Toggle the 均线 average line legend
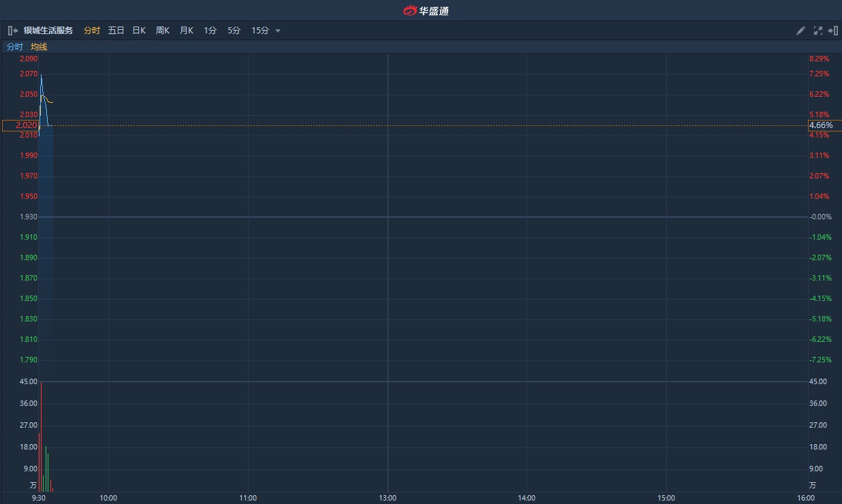 click(x=39, y=47)
